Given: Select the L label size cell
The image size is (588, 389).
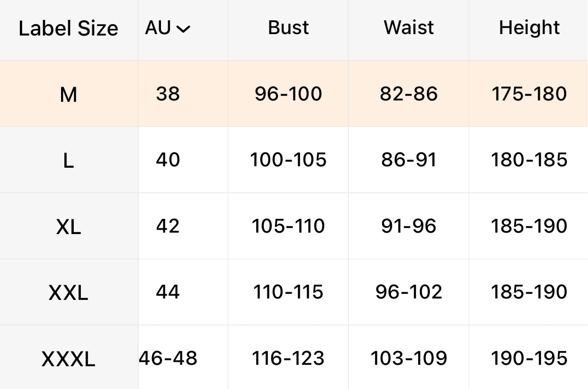Looking at the screenshot, I should (x=68, y=161).
